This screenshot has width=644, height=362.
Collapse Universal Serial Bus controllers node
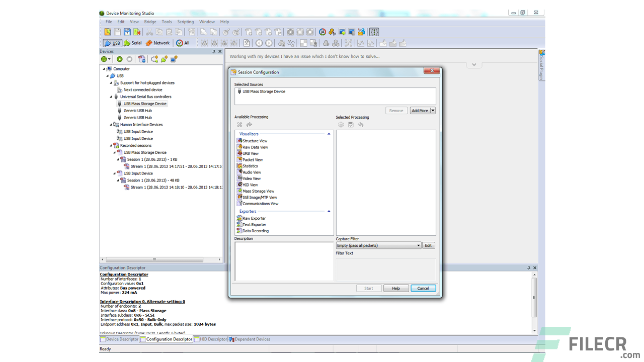click(111, 97)
